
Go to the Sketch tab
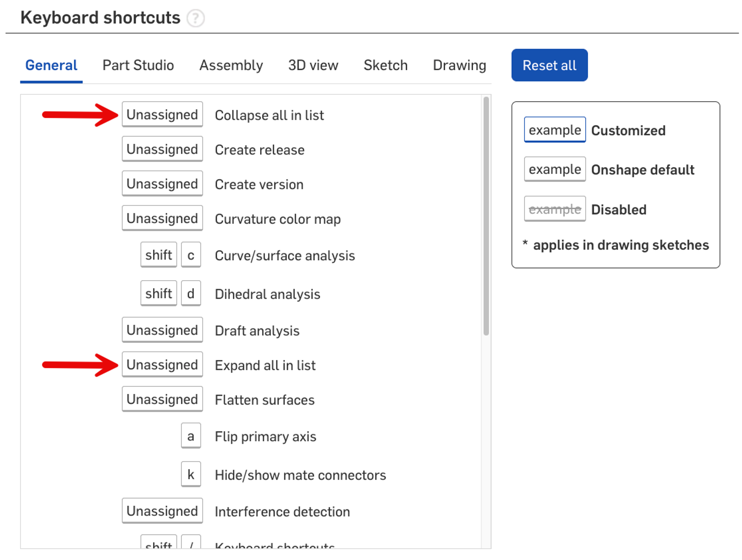[x=385, y=65]
